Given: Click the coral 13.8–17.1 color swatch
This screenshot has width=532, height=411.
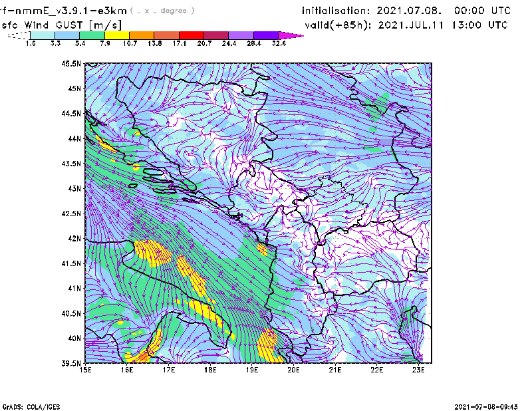Looking at the screenshot, I should pos(167,35).
